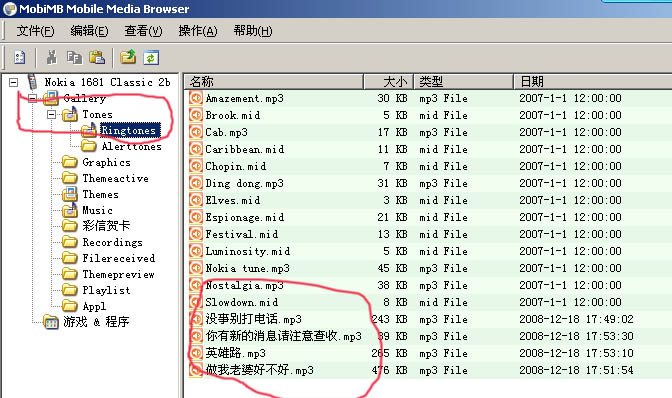Open the 查看(V) menu
672x398 pixels.
(143, 31)
